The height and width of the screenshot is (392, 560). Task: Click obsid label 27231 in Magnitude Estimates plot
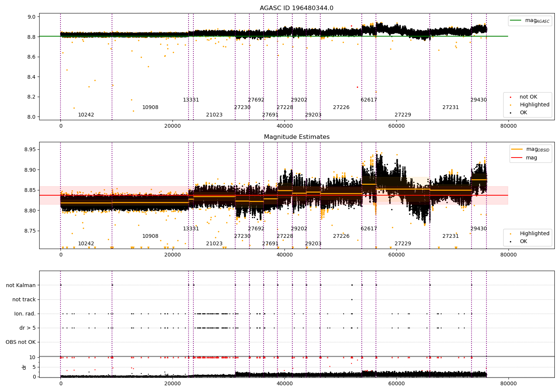tap(451, 236)
